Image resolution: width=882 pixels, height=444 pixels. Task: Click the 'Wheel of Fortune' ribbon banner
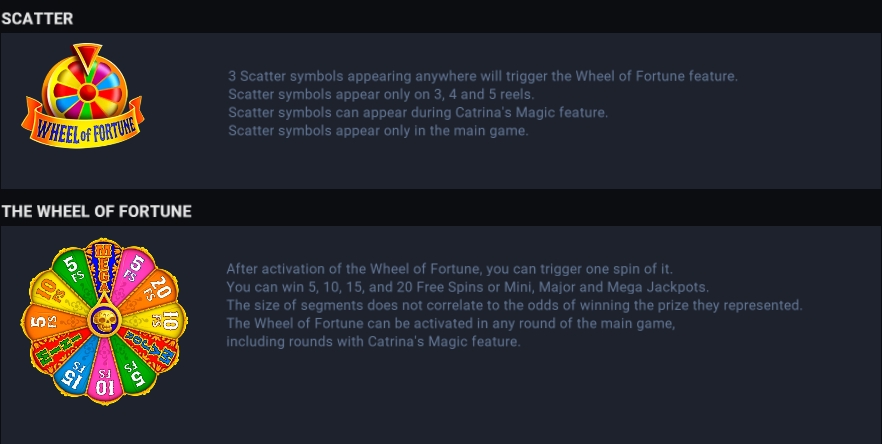tap(83, 128)
